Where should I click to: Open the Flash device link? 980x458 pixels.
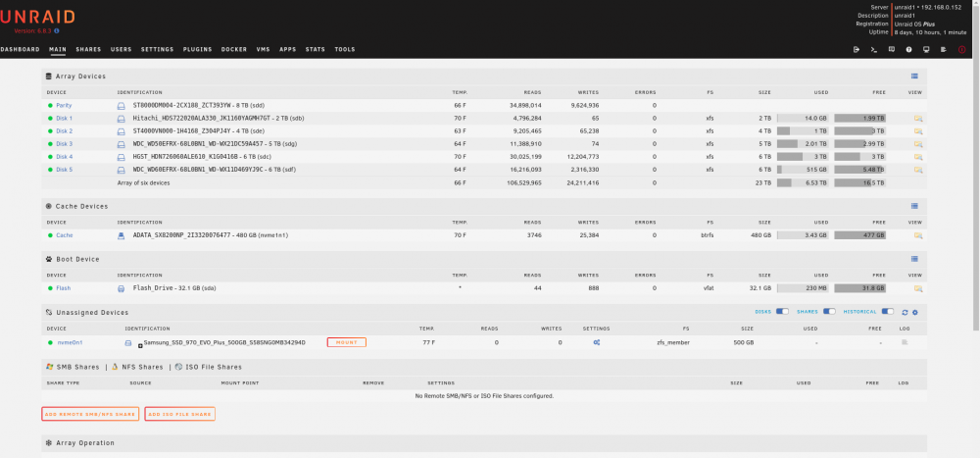tap(63, 288)
